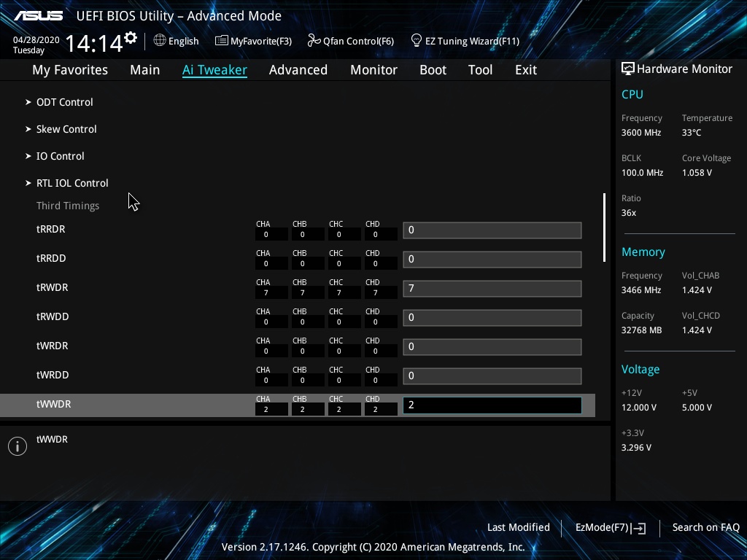Open the Monitor tab
Image resolution: width=747 pixels, height=560 pixels.
point(374,70)
